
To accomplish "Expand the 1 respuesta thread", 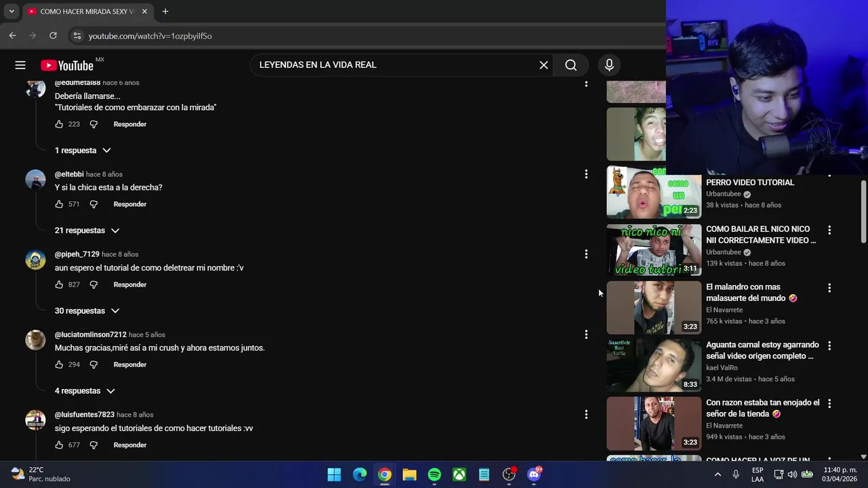I will 83,150.
